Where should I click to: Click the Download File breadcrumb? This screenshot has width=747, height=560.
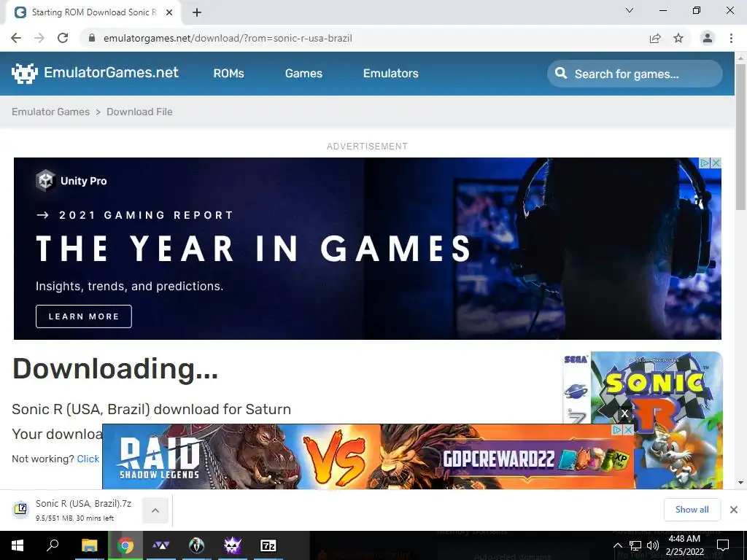pos(139,112)
